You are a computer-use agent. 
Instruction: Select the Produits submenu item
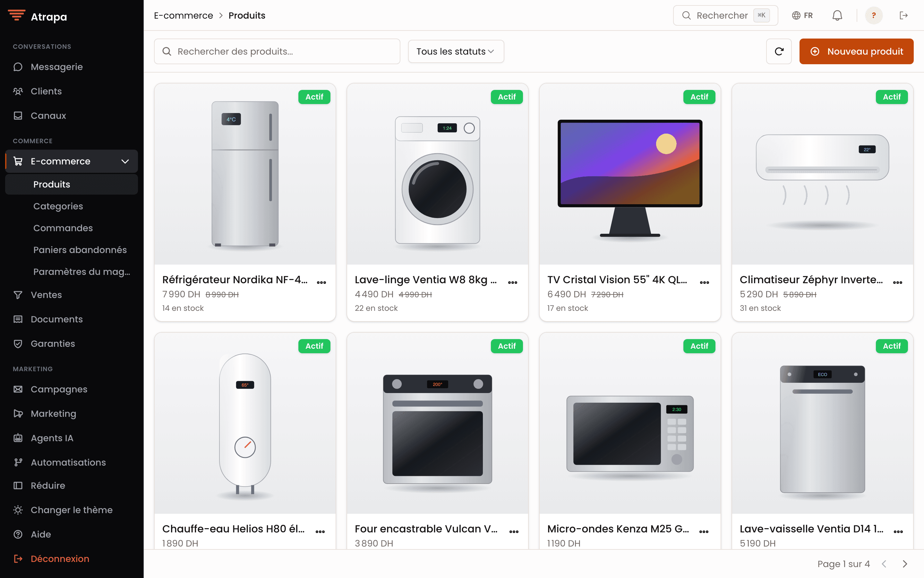pos(72,184)
